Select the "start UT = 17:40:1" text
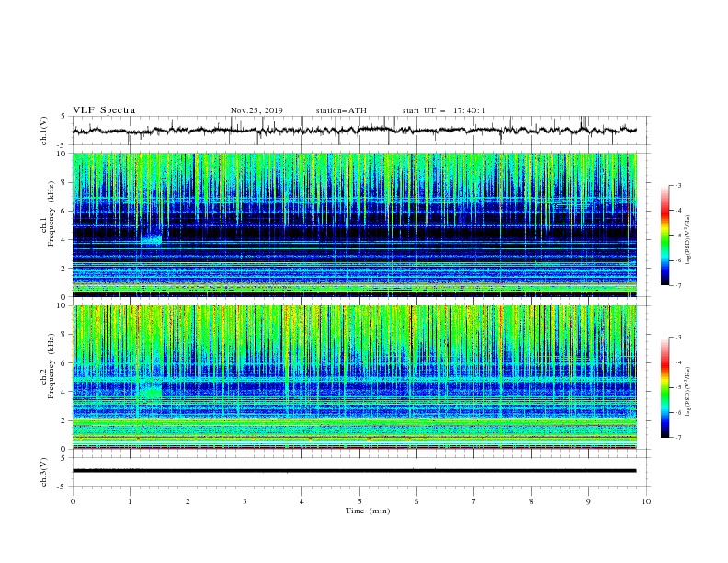The height and width of the screenshot is (563, 728). click(444, 110)
